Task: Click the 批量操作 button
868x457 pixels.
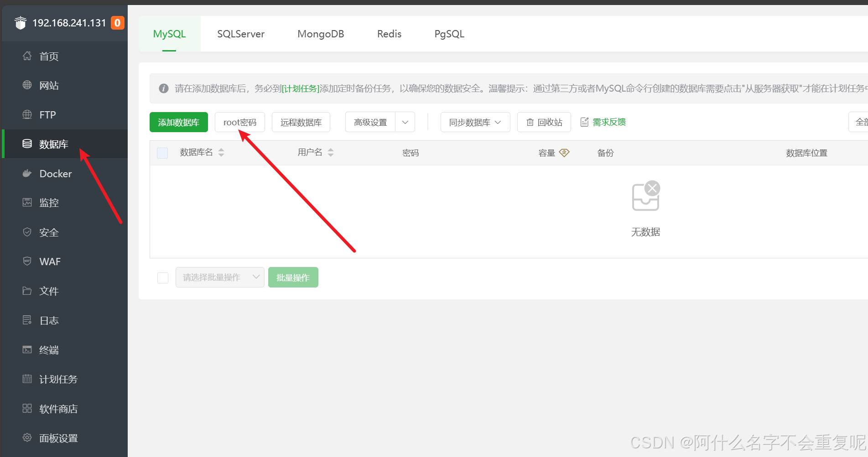Action: (293, 277)
